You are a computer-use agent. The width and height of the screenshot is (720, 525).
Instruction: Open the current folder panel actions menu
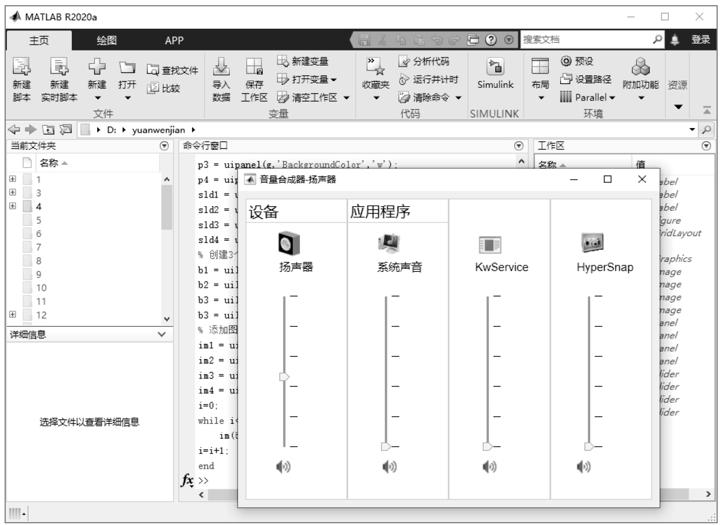click(164, 146)
